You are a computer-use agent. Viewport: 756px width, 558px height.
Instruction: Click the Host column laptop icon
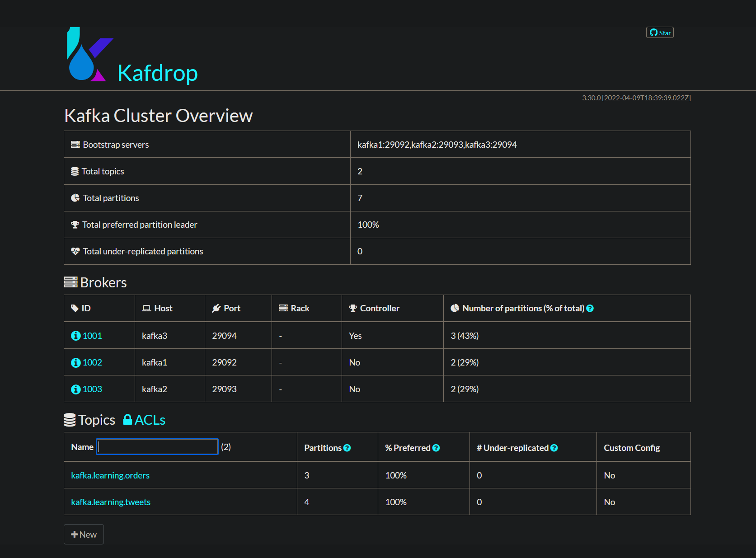tap(146, 308)
